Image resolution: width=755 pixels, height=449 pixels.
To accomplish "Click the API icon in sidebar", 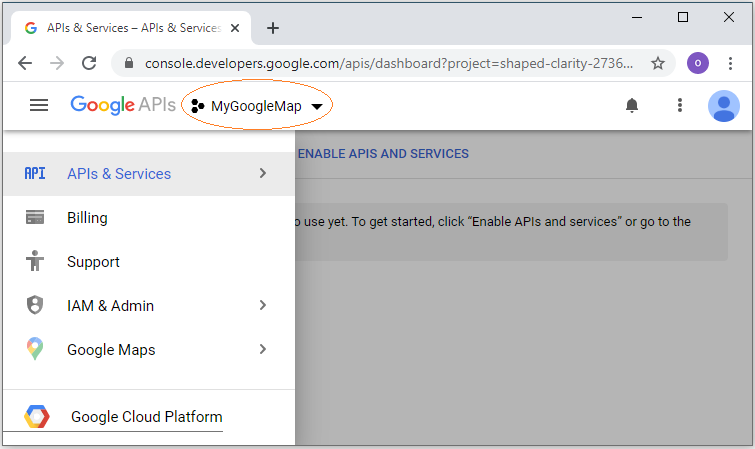I will (35, 173).
